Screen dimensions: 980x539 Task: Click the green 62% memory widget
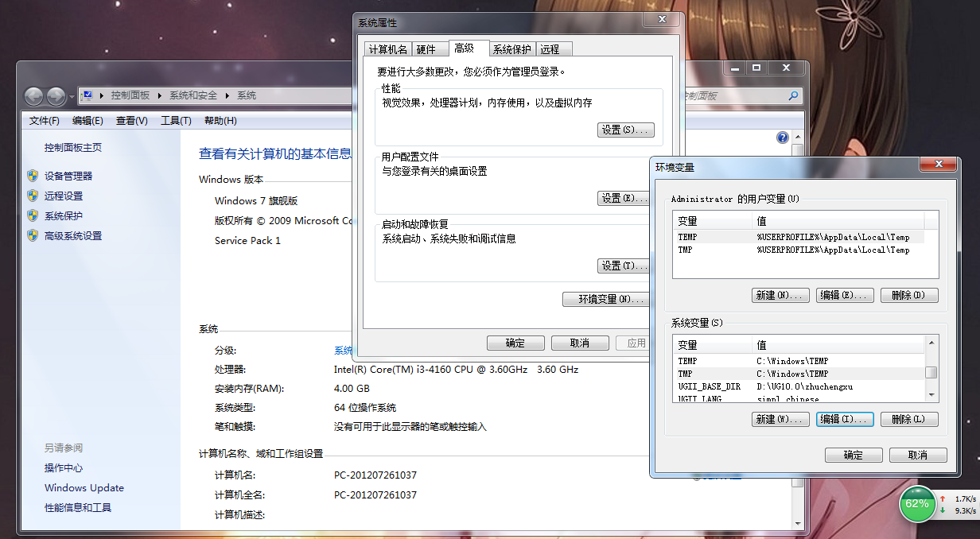tap(917, 504)
